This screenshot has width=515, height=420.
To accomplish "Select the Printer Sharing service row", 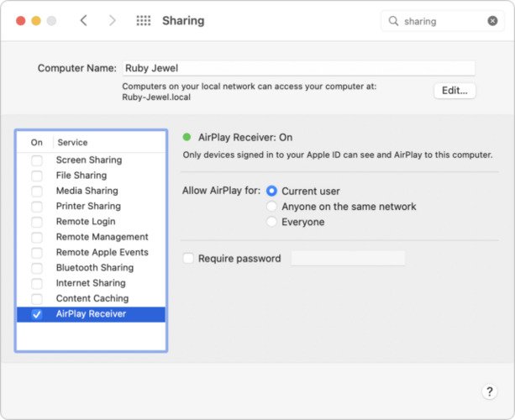I will [91, 207].
